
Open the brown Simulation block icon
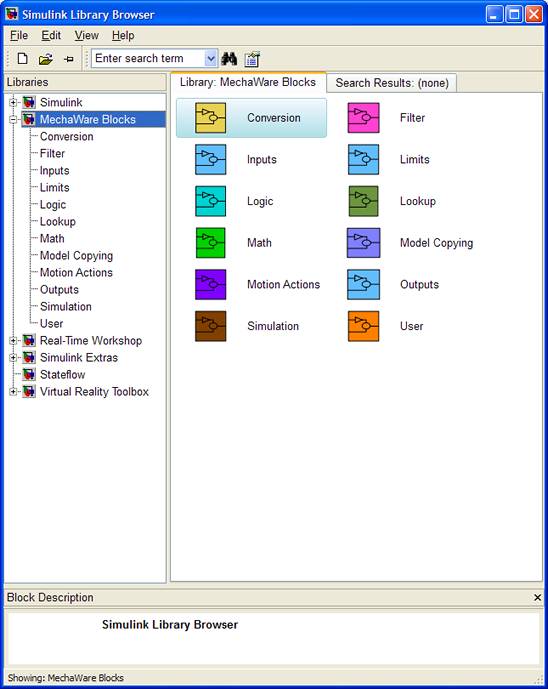(x=210, y=326)
